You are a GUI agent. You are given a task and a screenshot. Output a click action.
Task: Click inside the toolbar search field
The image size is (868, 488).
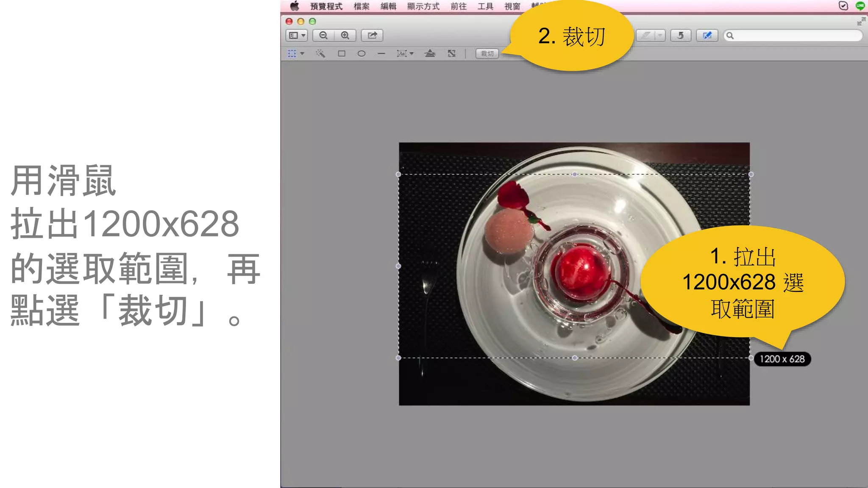(793, 36)
